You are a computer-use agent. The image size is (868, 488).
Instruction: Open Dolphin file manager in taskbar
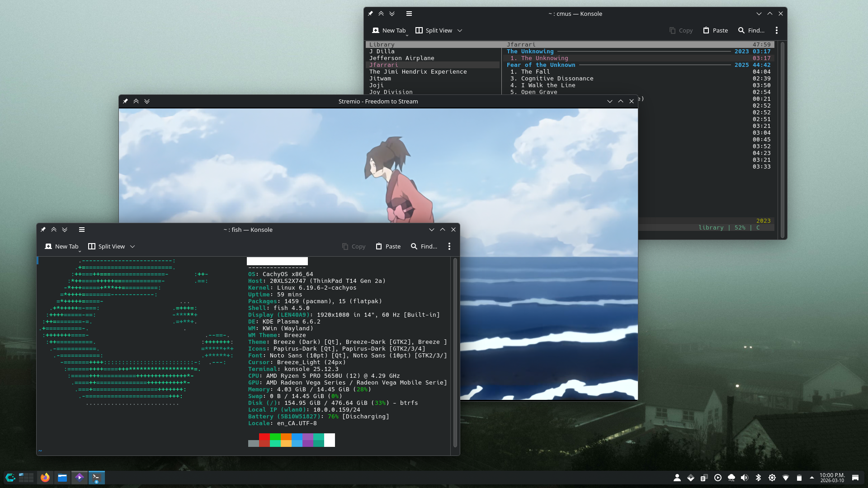(62, 478)
